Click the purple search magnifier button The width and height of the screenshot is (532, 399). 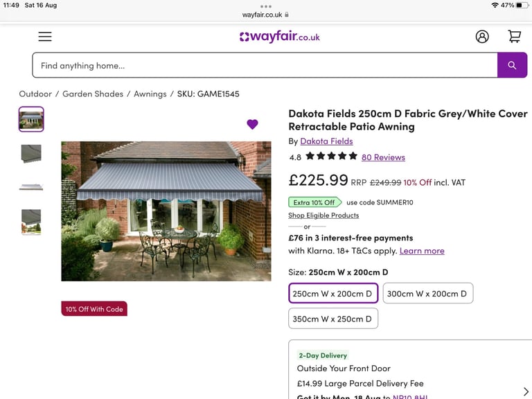(512, 65)
